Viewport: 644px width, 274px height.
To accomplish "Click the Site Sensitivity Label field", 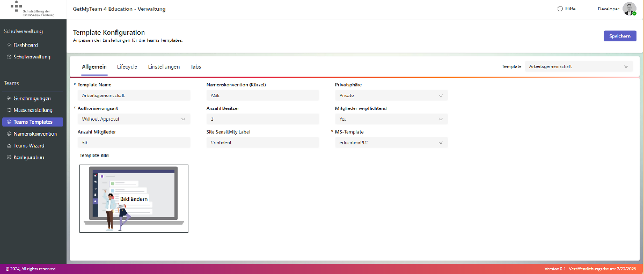I will pyautogui.click(x=263, y=143).
